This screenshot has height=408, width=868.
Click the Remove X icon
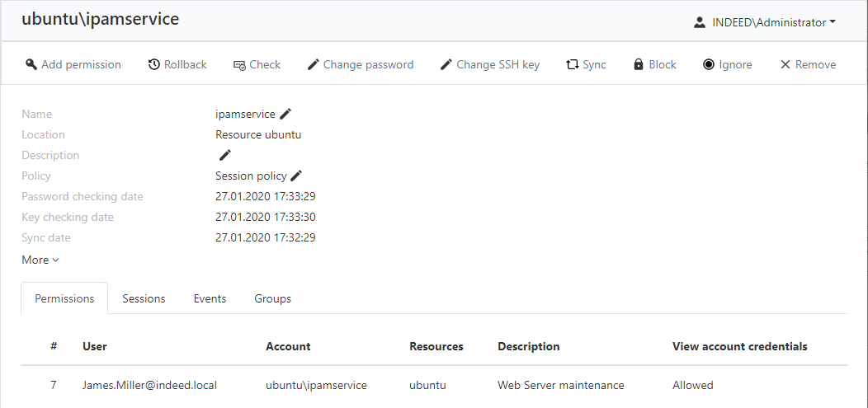[785, 64]
